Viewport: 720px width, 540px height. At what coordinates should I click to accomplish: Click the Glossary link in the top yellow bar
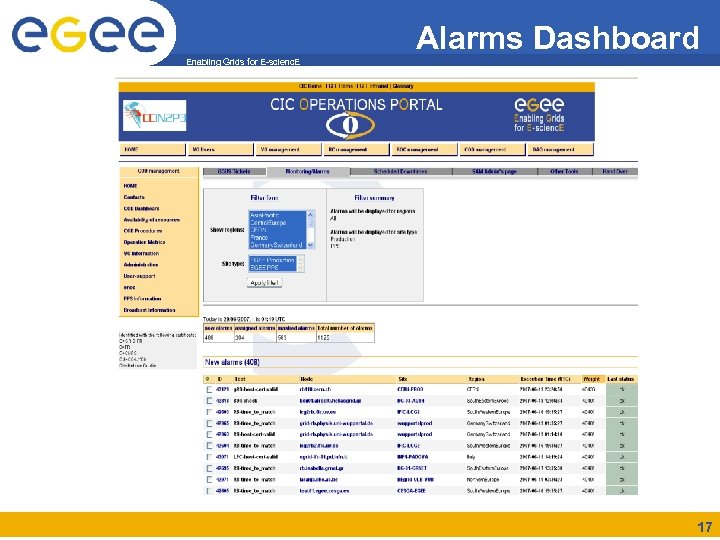(x=403, y=86)
